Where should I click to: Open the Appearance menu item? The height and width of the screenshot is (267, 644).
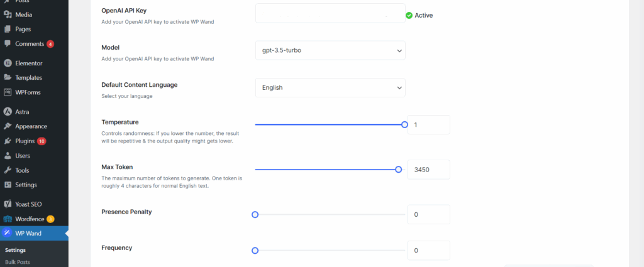point(31,126)
